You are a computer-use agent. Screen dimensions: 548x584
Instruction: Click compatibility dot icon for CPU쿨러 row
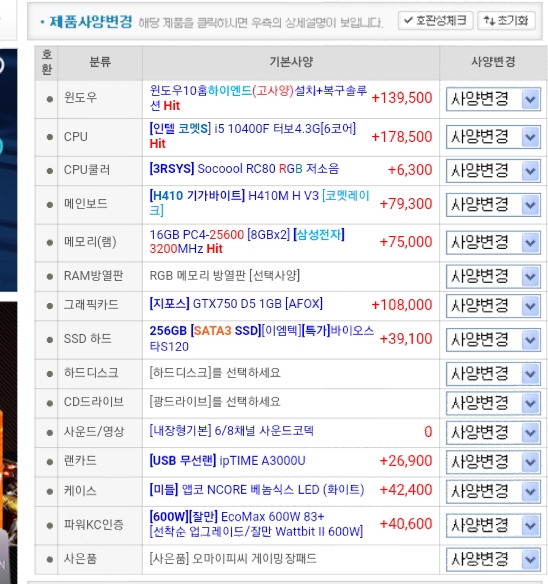point(50,171)
